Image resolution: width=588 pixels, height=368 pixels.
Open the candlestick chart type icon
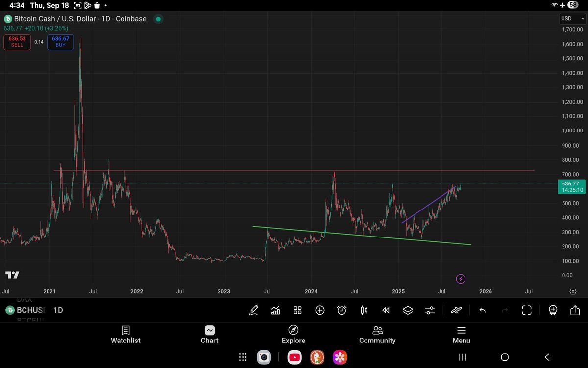pyautogui.click(x=364, y=310)
